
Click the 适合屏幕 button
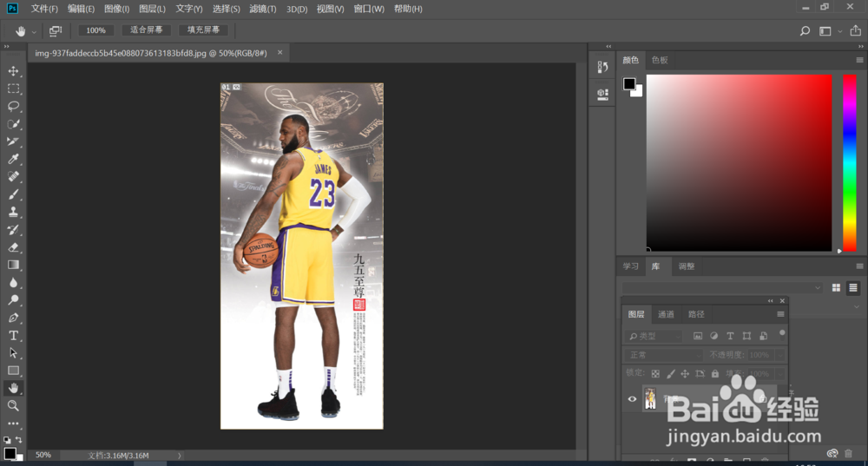(x=147, y=30)
